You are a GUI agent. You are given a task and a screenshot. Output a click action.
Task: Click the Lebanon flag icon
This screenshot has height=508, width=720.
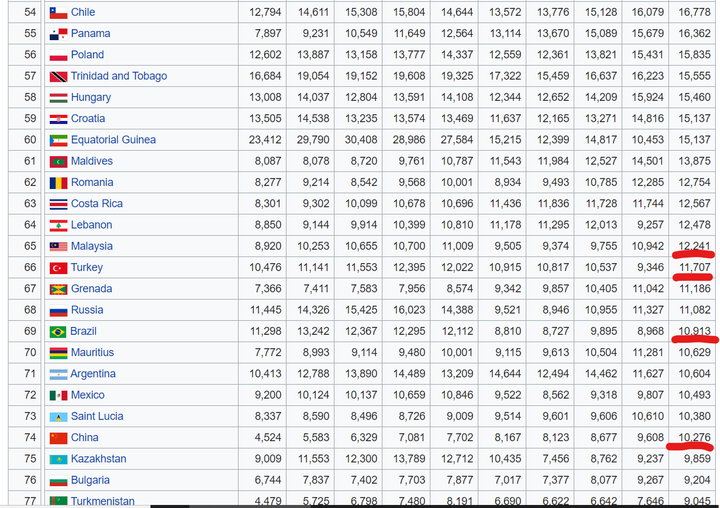tap(58, 226)
